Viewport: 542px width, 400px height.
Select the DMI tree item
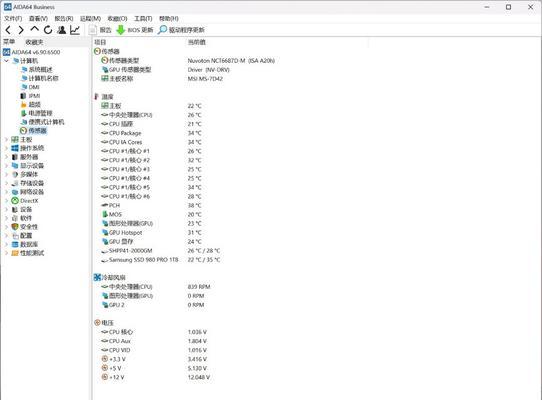pos(34,87)
